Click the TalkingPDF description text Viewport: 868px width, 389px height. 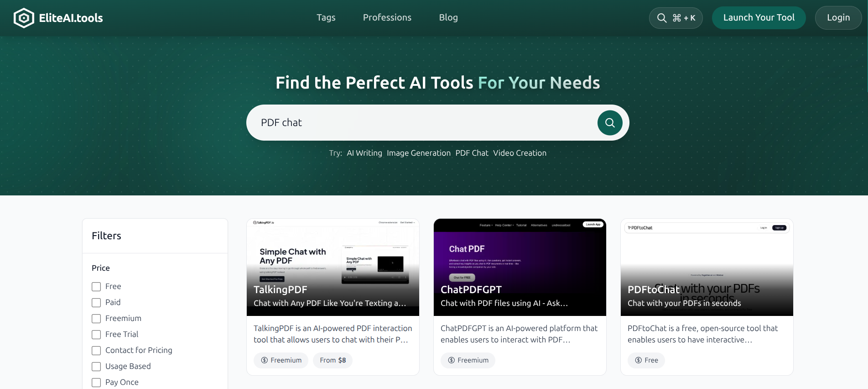coord(333,334)
